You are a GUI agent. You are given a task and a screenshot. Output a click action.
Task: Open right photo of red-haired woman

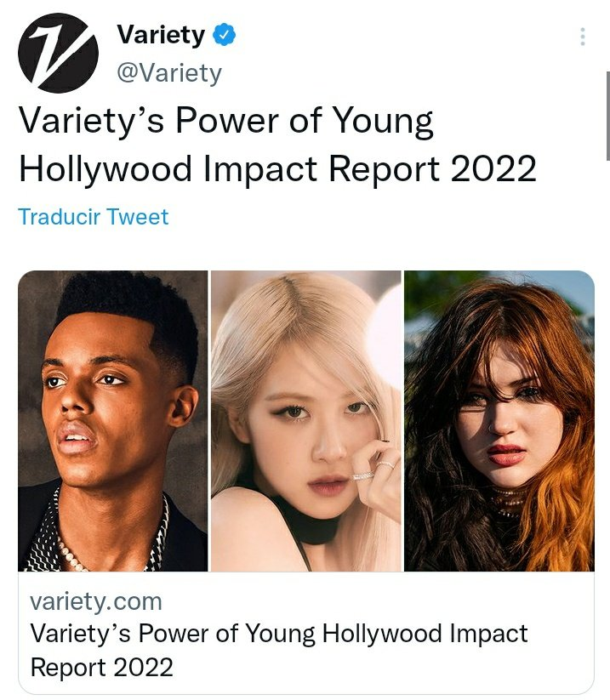coord(499,421)
